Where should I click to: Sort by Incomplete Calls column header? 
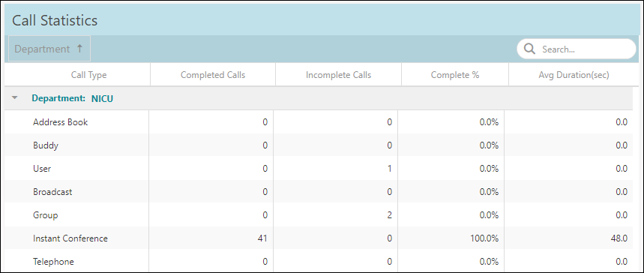(338, 75)
